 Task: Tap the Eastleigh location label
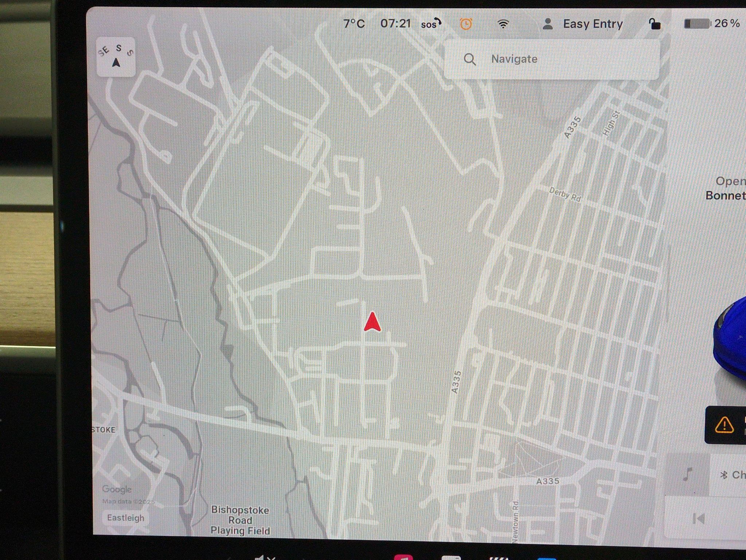(126, 517)
